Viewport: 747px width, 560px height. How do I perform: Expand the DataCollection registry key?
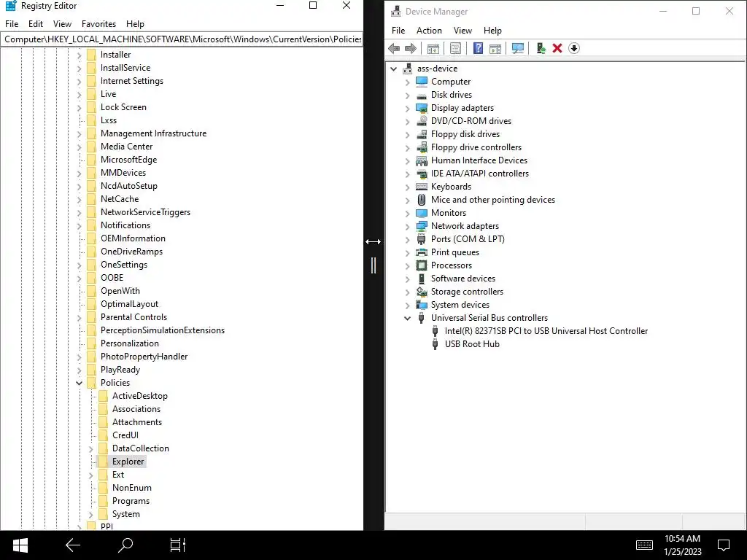coord(90,448)
